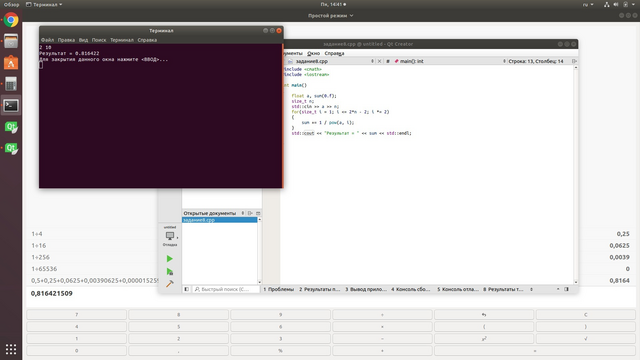Switch to the 4 Консоль сбо... output tab
640x360 pixels.
411,289
